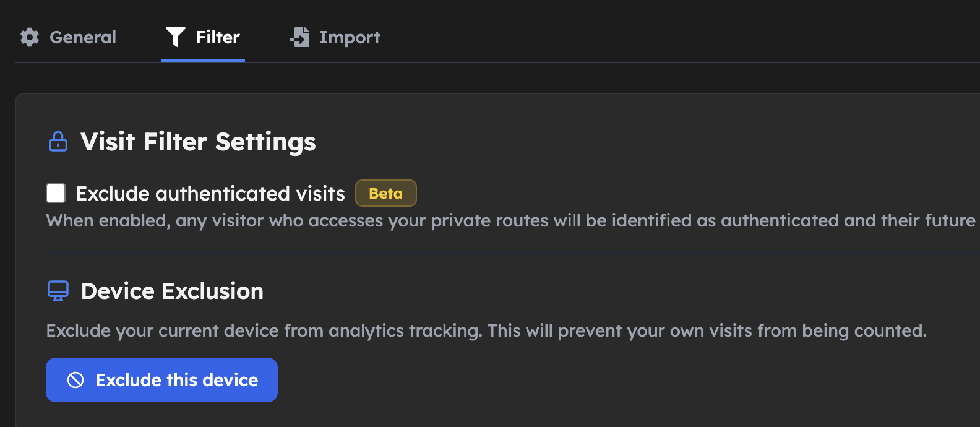Click the Exclude this device button

pyautogui.click(x=161, y=380)
